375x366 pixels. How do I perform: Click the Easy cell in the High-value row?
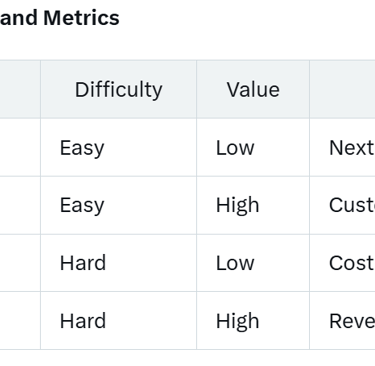(118, 205)
